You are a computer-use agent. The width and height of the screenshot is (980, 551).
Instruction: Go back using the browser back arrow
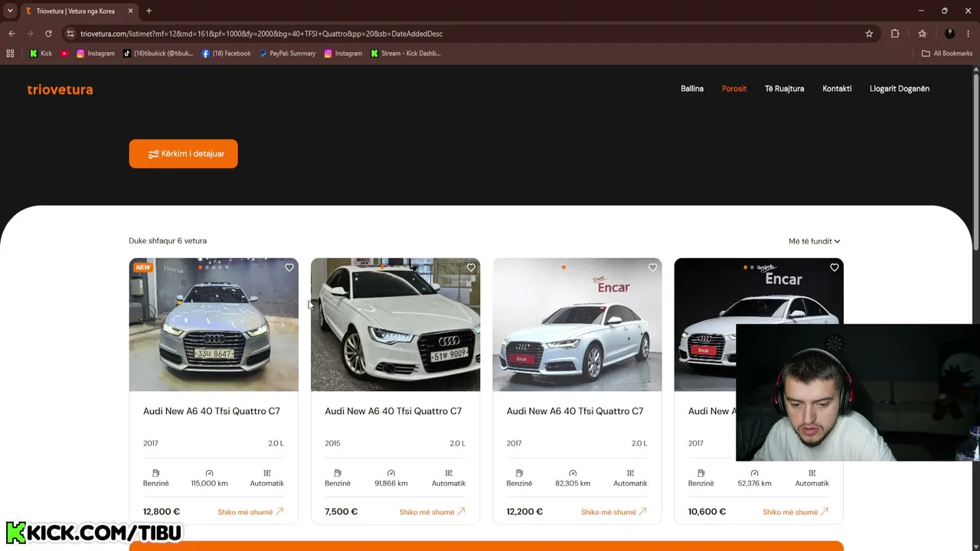tap(11, 34)
